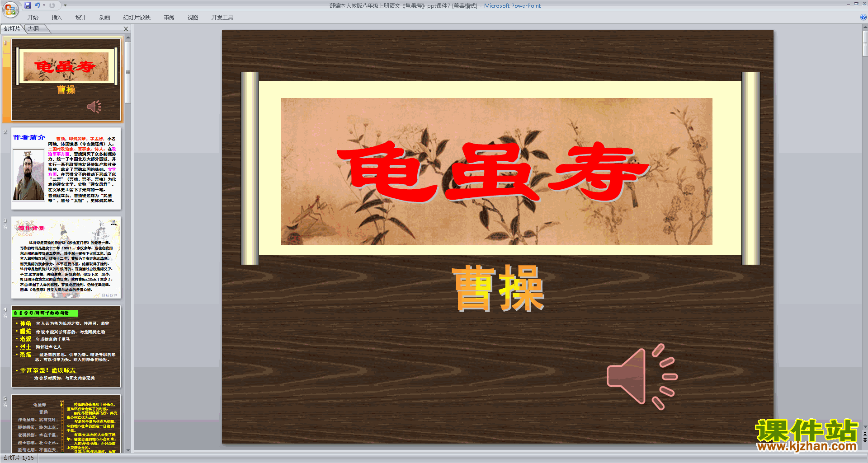This screenshot has height=463, width=868.
Task: Restore down the PowerPoint window
Action: tap(856, 4)
